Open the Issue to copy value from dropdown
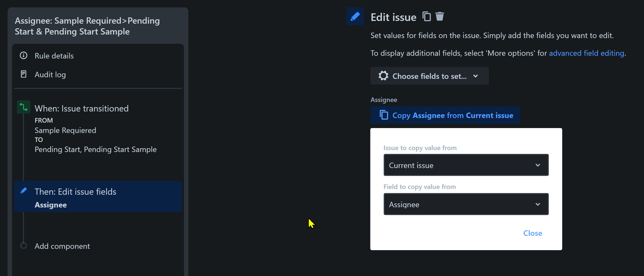 click(x=466, y=165)
